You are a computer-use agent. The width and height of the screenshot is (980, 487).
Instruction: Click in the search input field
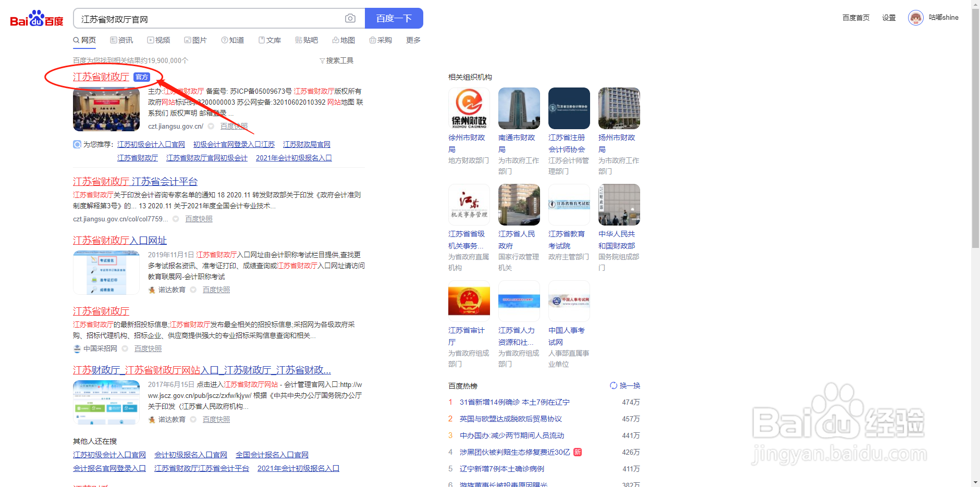point(209,19)
